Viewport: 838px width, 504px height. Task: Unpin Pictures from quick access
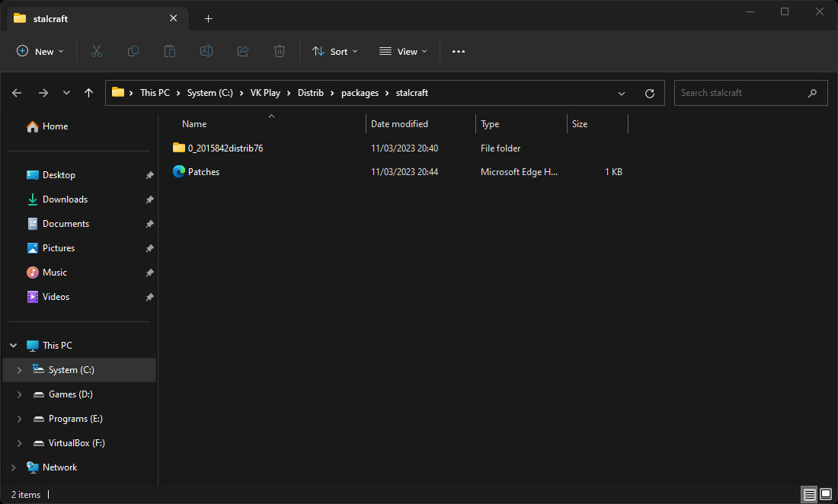(149, 248)
